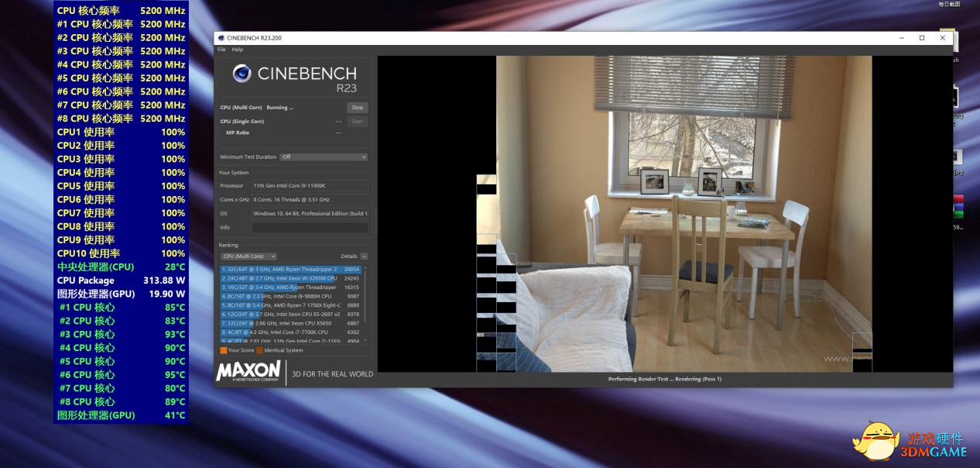
Task: Click the Cinebench title bar app icon
Action: tap(221, 37)
